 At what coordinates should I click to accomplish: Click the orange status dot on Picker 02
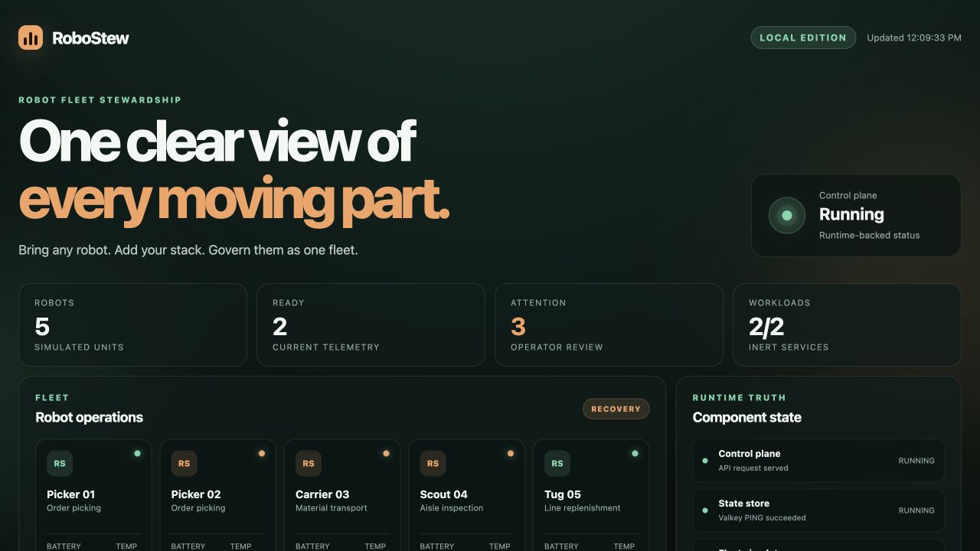[262, 453]
